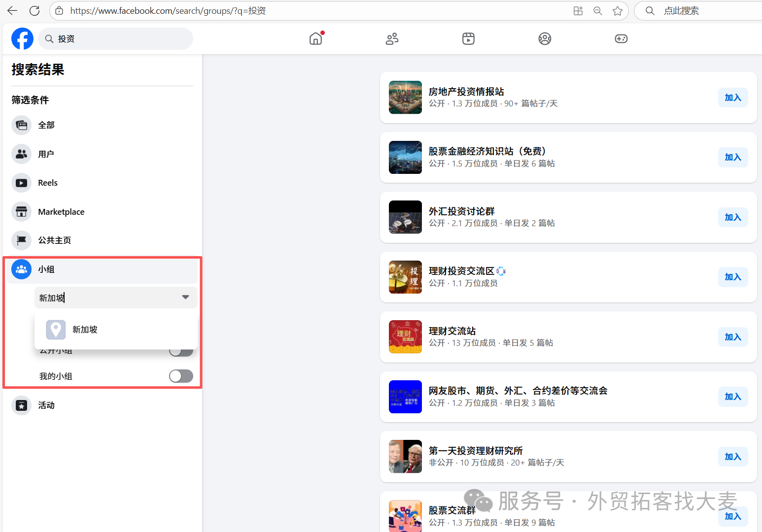Click the 房地产投资情报站 group thumbnail
The image size is (762, 532).
coord(405,98)
